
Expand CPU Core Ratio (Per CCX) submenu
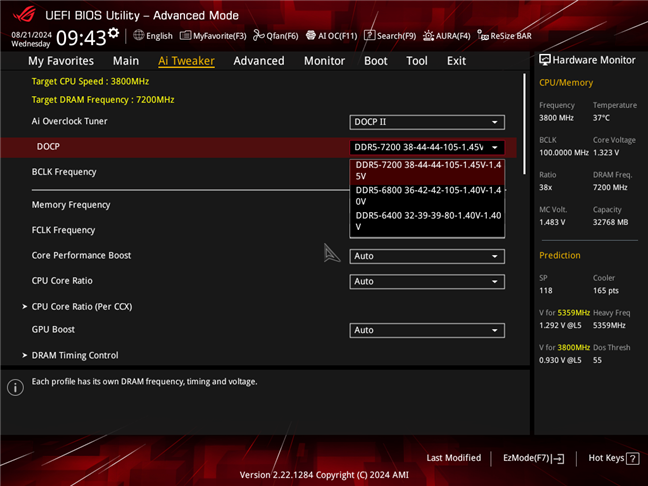pos(81,306)
